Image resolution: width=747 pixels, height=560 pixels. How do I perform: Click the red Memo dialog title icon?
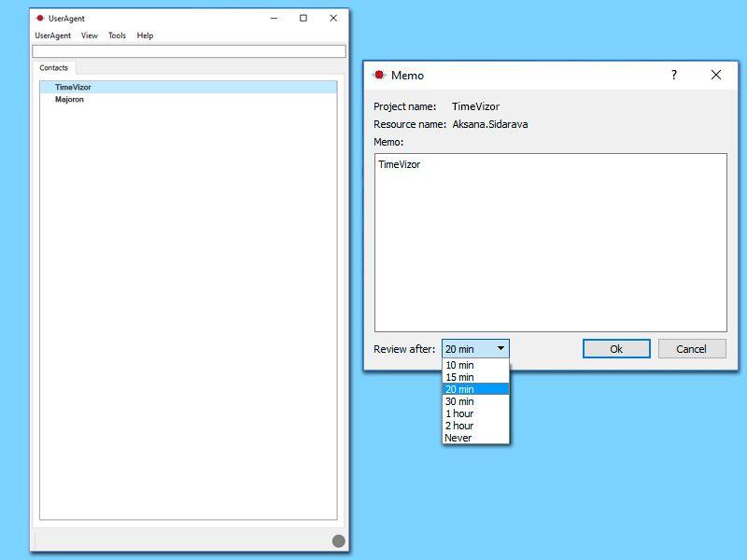pos(379,75)
